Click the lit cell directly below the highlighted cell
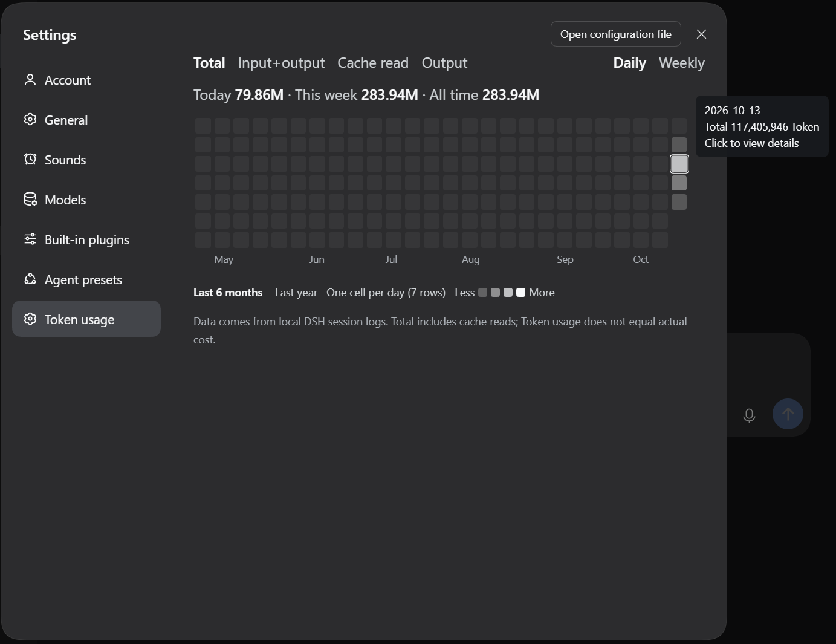This screenshot has height=644, width=836. (679, 183)
